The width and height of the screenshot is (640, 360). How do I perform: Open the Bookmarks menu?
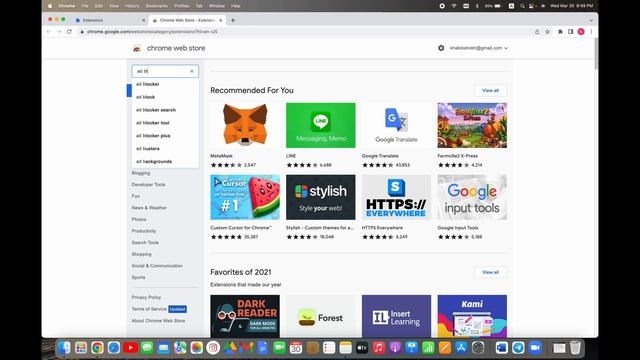157,6
